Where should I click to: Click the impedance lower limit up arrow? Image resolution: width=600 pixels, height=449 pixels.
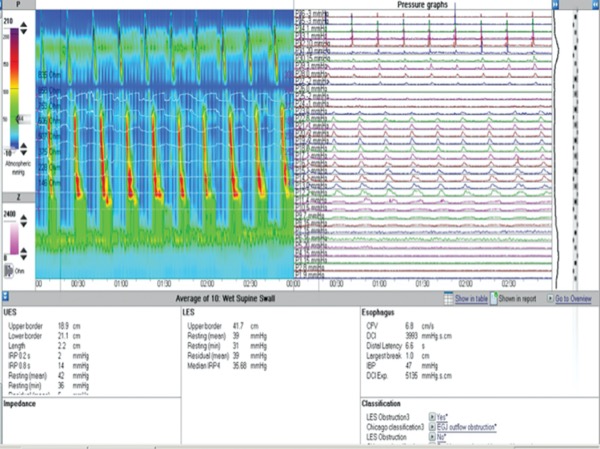pos(24,251)
